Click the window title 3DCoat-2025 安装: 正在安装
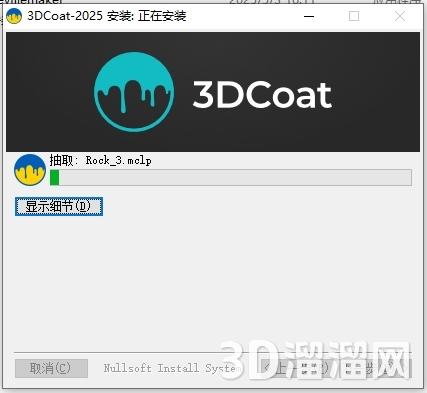Screen dimensions: 427x393 [107, 16]
